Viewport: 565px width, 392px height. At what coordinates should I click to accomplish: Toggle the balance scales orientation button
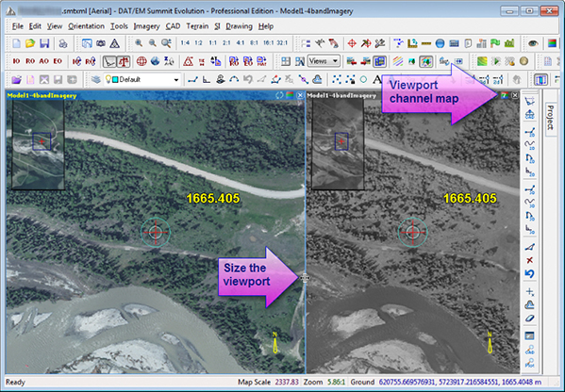click(x=124, y=61)
